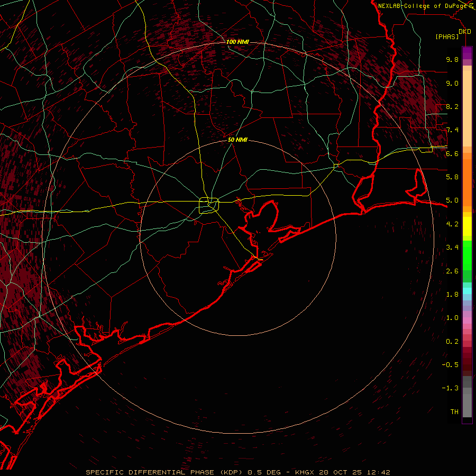476x476 pixels.
Task: Click the DKD label above the color scale
Action: tap(464, 32)
